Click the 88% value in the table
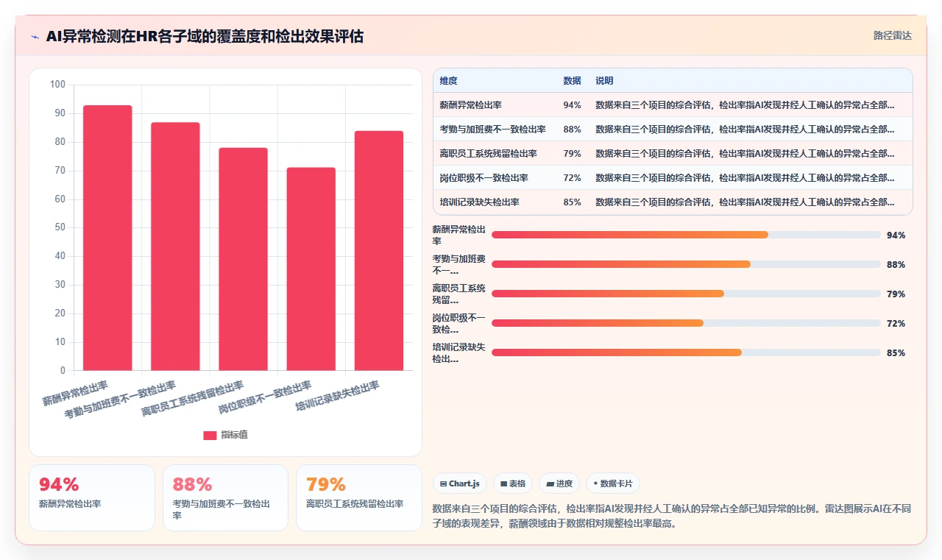Viewport: 942px width, 560px height. [x=572, y=130]
